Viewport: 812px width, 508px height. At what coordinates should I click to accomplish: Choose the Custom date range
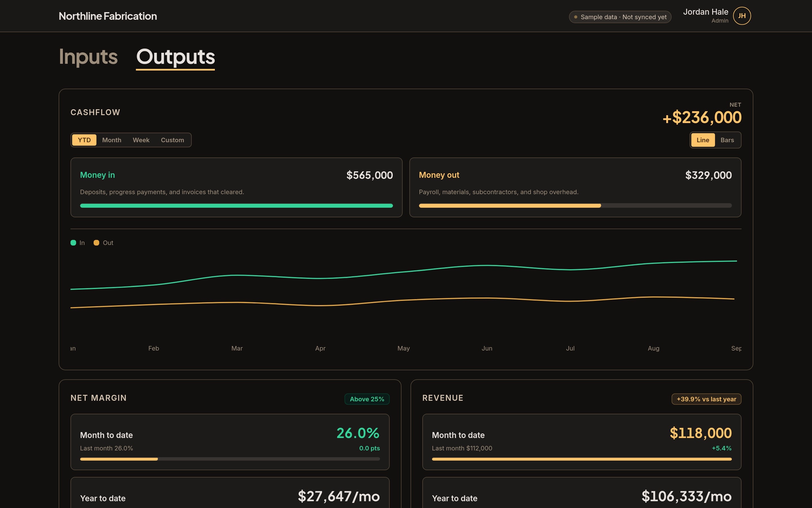(x=173, y=140)
